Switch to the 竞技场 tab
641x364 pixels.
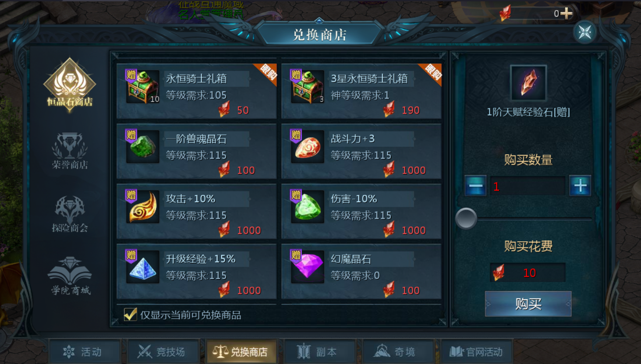[x=163, y=351]
